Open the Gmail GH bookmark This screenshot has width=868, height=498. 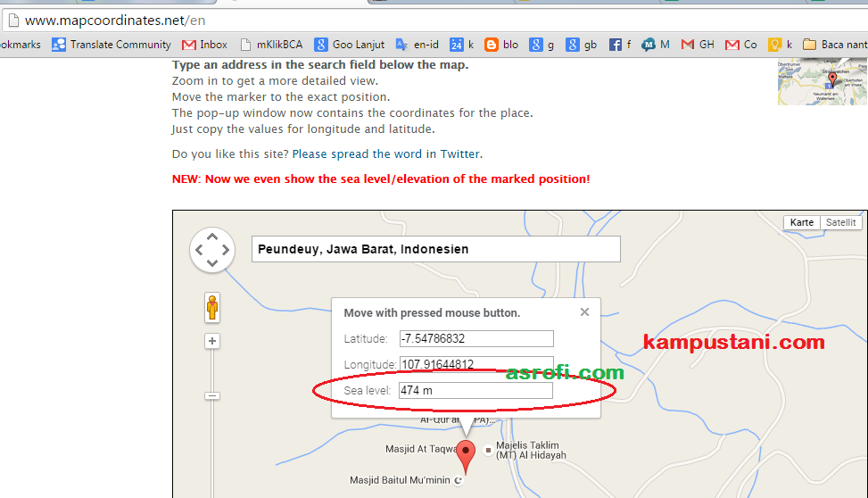(698, 45)
